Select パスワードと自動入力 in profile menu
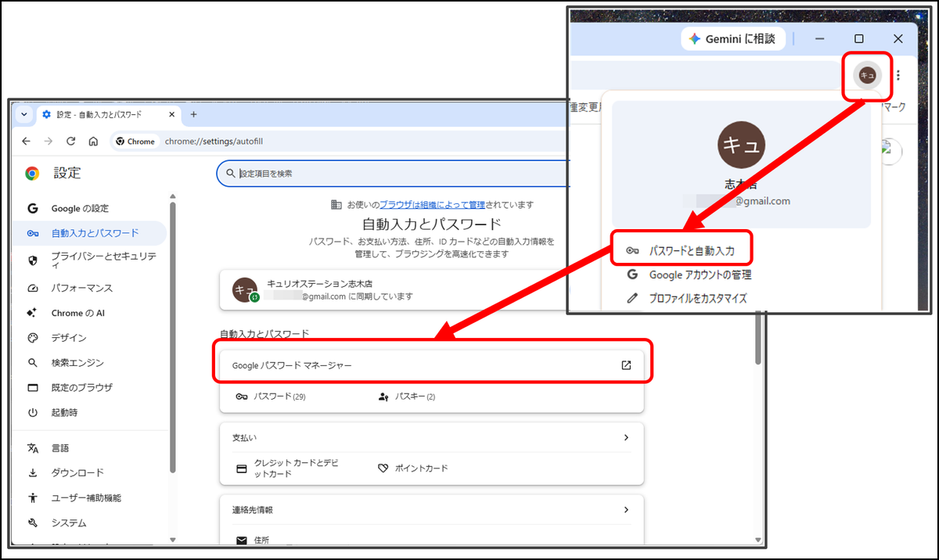The width and height of the screenshot is (939, 560). click(681, 252)
